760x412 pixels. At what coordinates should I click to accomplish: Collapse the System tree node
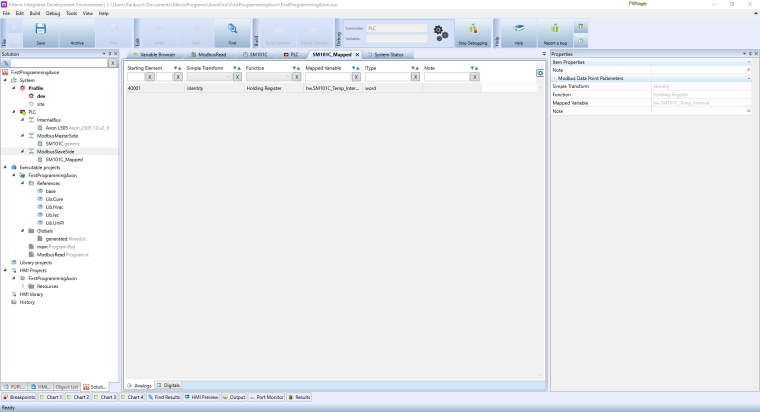pyautogui.click(x=6, y=80)
